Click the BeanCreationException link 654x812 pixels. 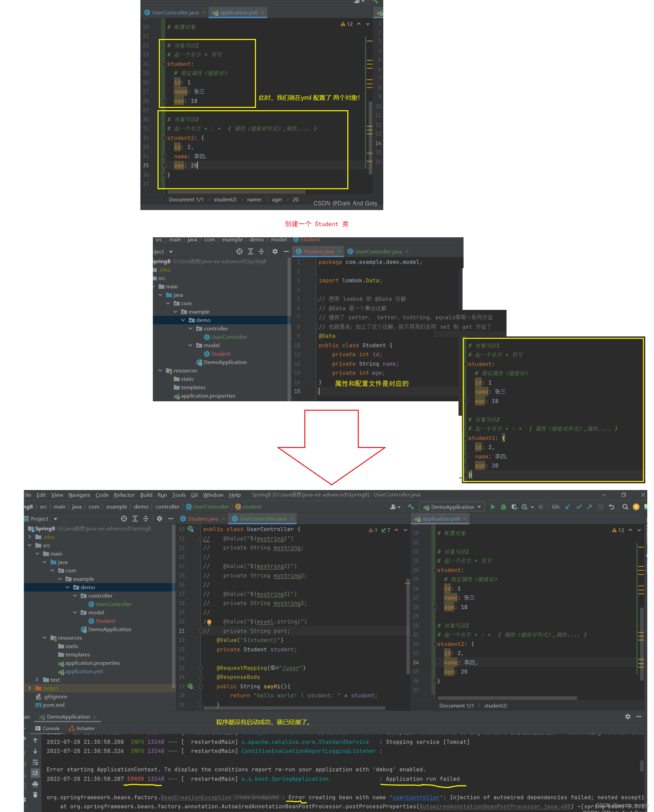pos(196,797)
